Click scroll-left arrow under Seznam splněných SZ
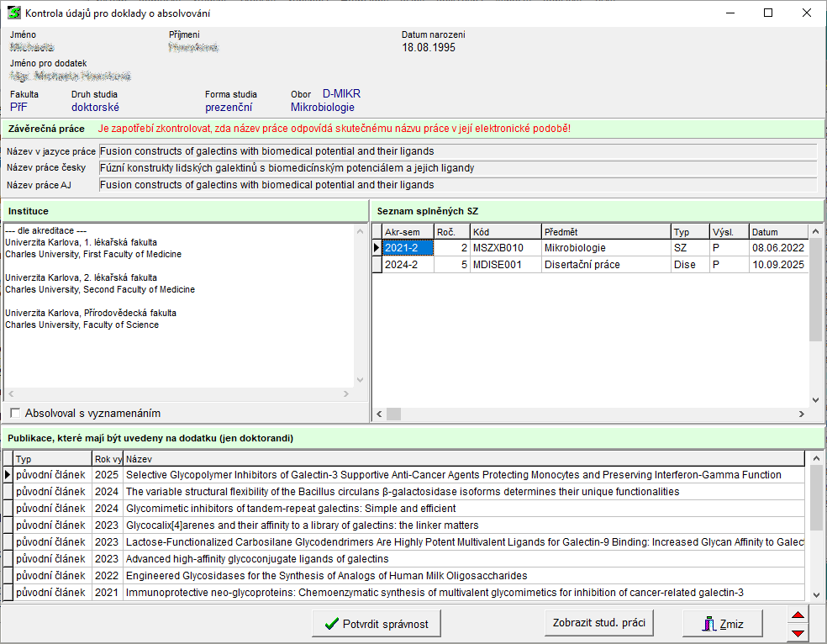 pos(378,414)
